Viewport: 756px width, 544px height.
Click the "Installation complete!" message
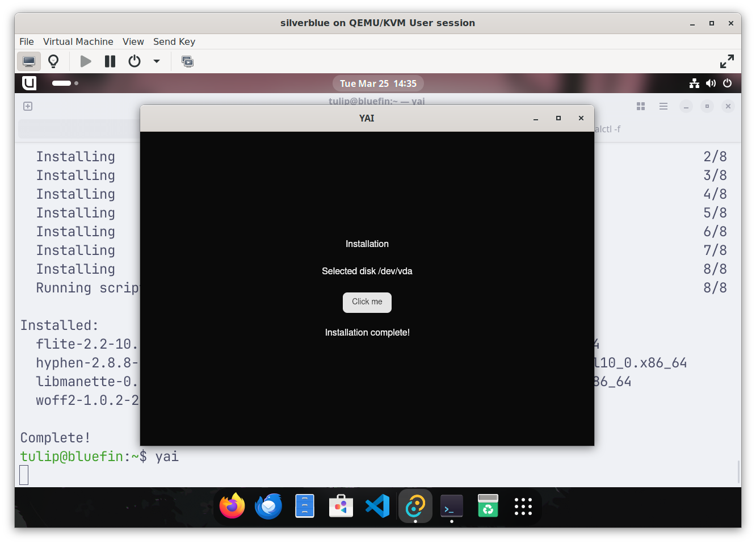point(367,333)
